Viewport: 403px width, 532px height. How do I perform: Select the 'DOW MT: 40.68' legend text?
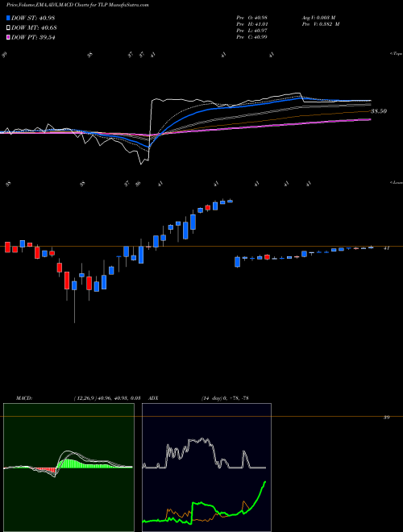coord(34,27)
